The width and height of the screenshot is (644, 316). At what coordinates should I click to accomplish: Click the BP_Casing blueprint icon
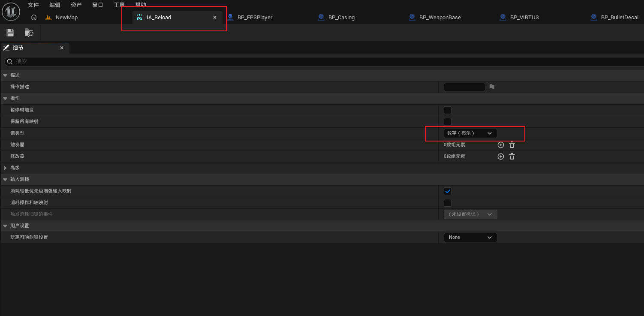click(321, 17)
